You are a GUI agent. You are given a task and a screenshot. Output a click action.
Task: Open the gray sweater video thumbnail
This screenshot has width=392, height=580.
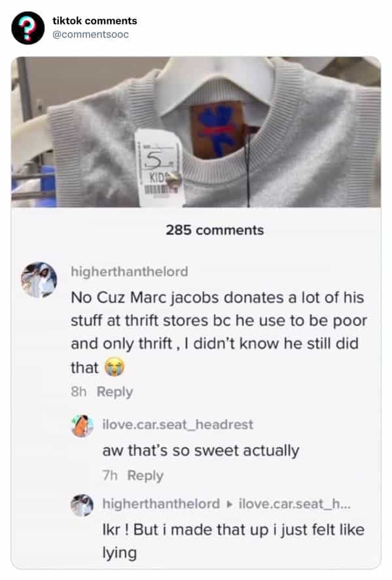click(196, 132)
